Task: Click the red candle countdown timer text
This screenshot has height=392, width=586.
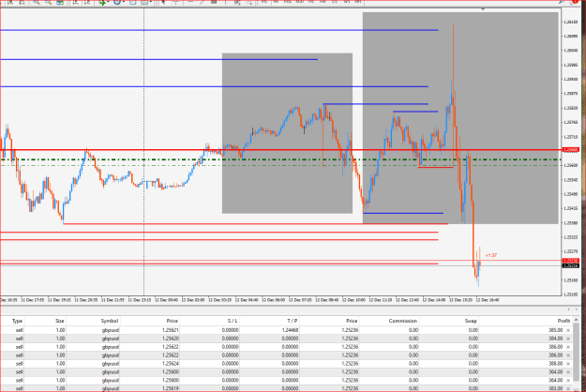Action: [491, 256]
